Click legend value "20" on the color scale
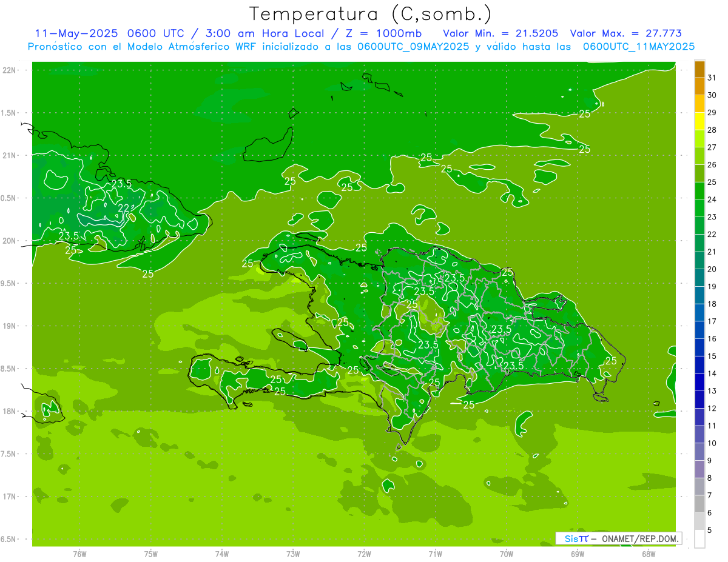The height and width of the screenshot is (562, 728). point(712,269)
